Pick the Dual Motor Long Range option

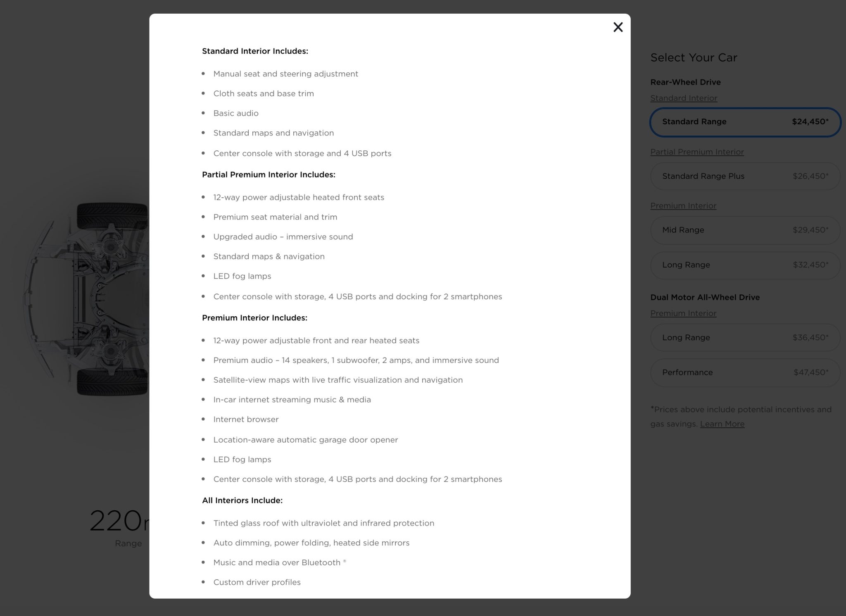tap(745, 338)
